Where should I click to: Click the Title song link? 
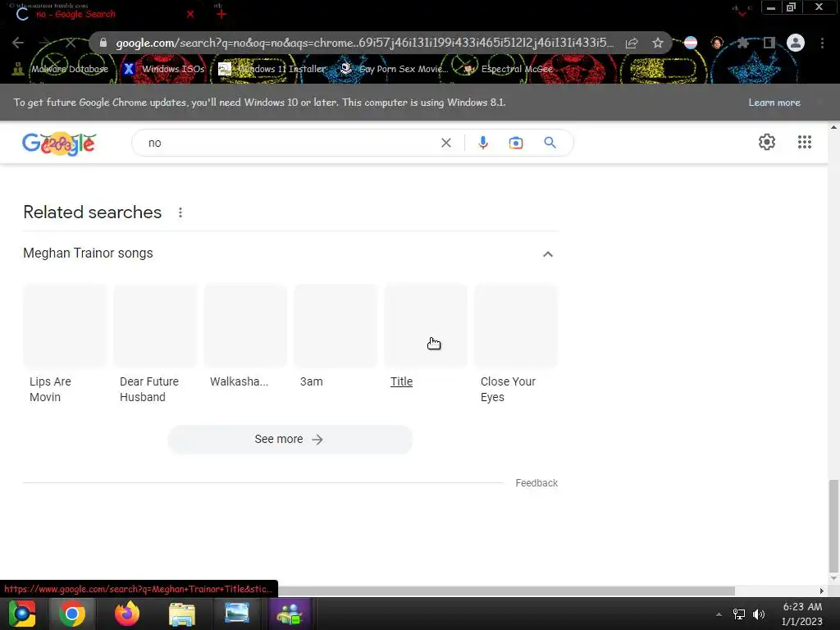[401, 382]
